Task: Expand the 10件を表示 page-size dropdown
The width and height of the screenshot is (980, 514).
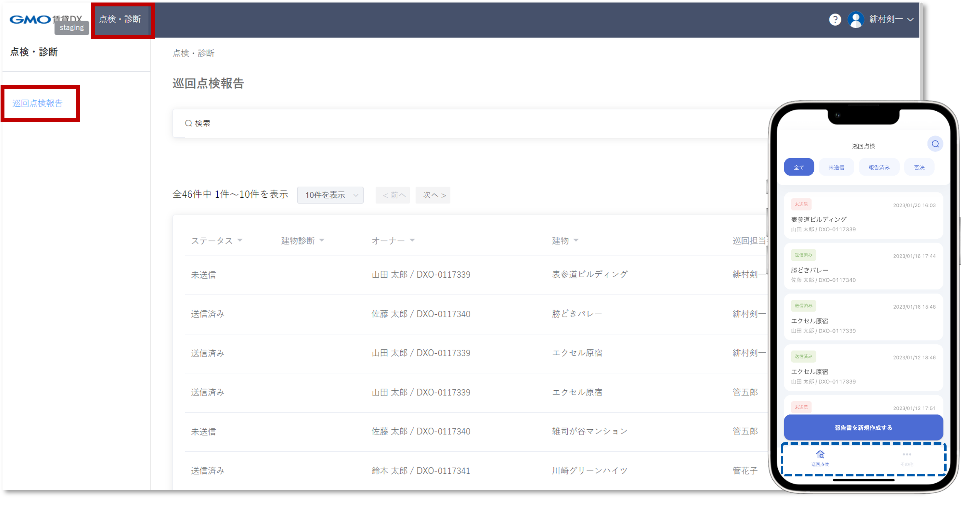Action: [x=330, y=195]
